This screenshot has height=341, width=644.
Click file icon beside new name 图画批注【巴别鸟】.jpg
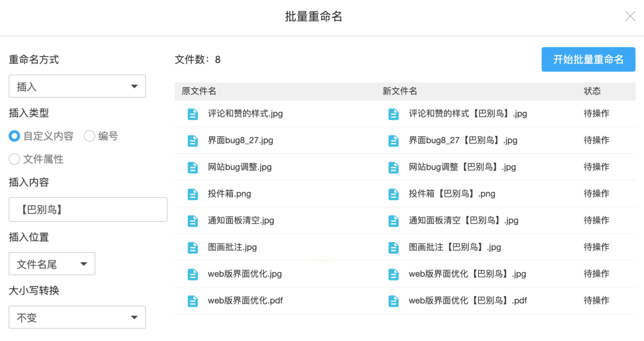[x=393, y=248]
